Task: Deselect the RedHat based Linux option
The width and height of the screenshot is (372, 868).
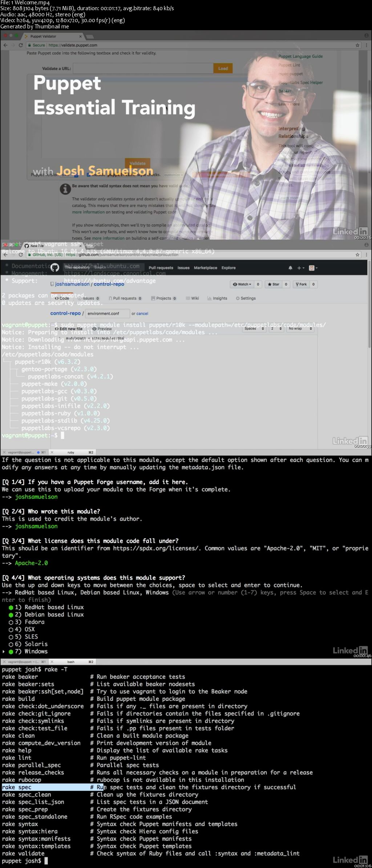Action: pos(11,607)
